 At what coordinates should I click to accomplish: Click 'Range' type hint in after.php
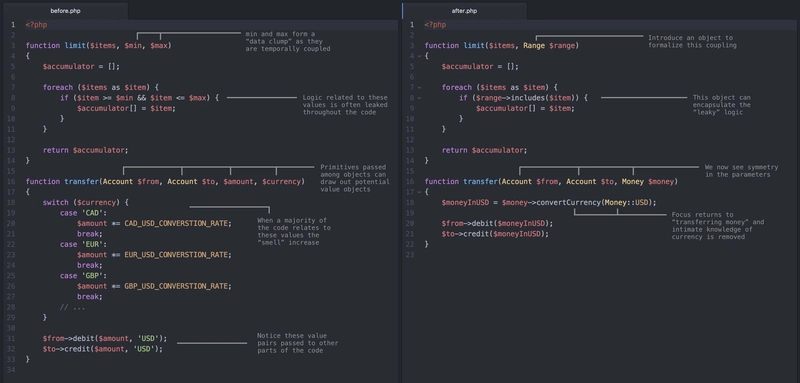tap(534, 45)
